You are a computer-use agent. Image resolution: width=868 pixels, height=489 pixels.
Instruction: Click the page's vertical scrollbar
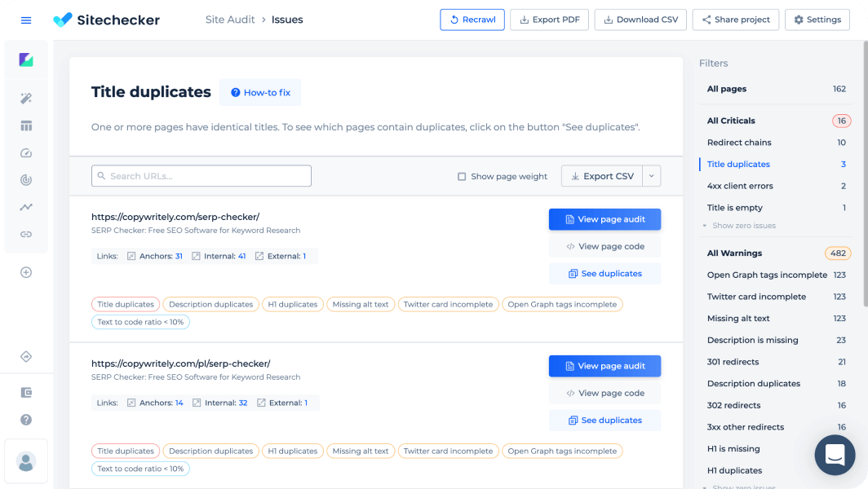pyautogui.click(x=866, y=174)
